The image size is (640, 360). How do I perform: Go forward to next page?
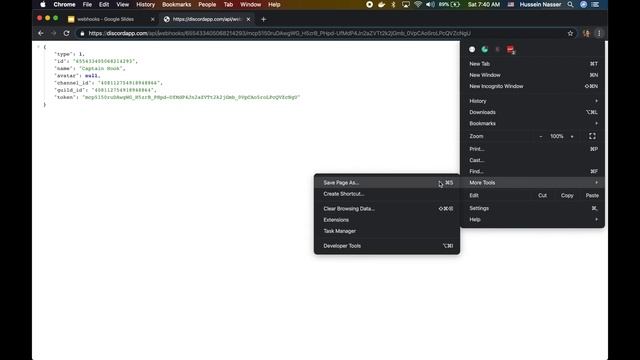pyautogui.click(x=53, y=33)
